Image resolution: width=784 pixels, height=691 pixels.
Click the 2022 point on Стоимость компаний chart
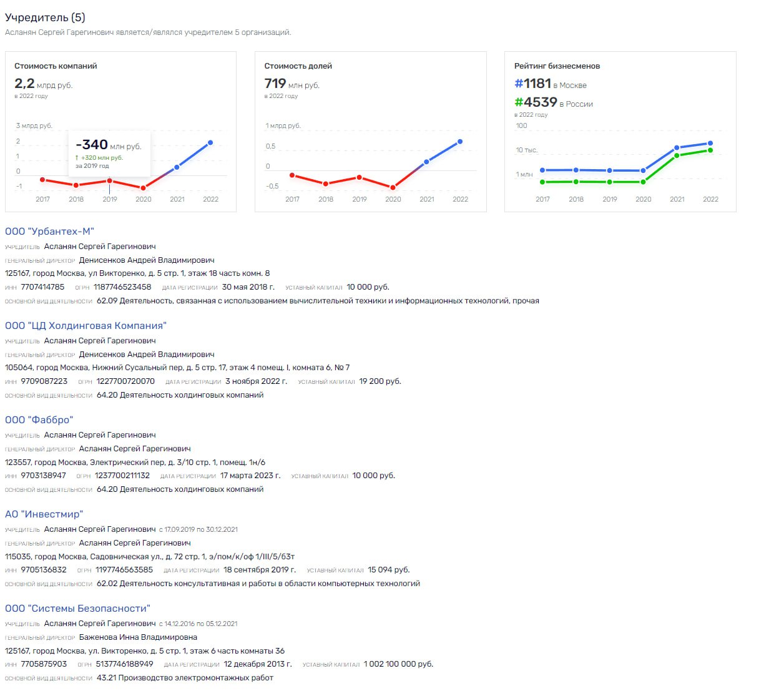tap(210, 143)
